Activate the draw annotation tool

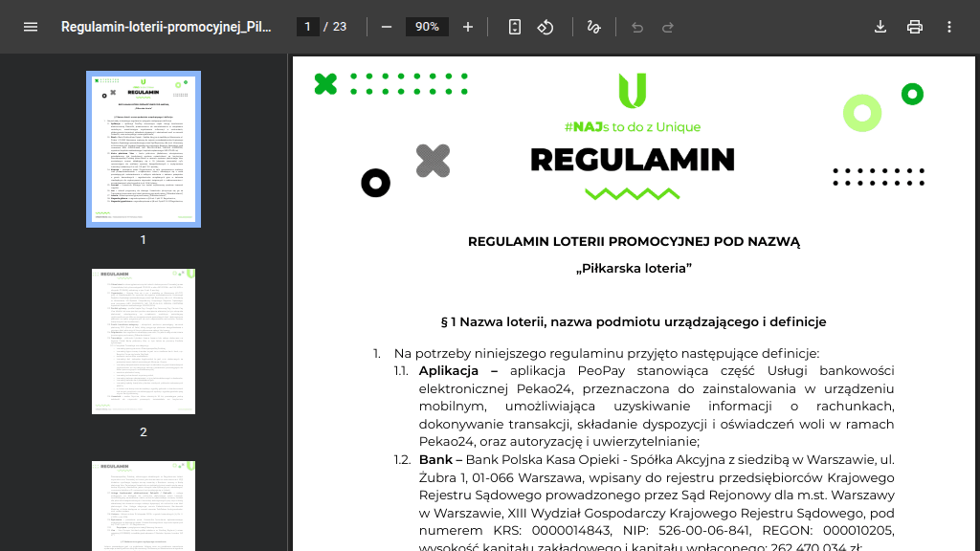click(x=593, y=27)
